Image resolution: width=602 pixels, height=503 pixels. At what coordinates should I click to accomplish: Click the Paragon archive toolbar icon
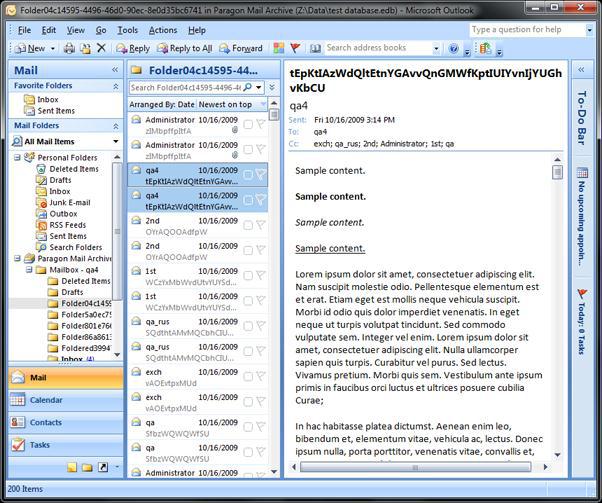click(485, 48)
